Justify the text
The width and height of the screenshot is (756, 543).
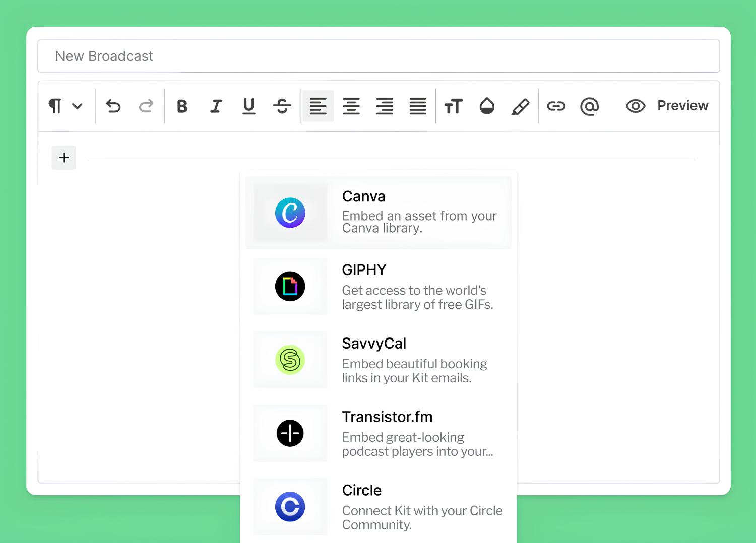(x=418, y=106)
